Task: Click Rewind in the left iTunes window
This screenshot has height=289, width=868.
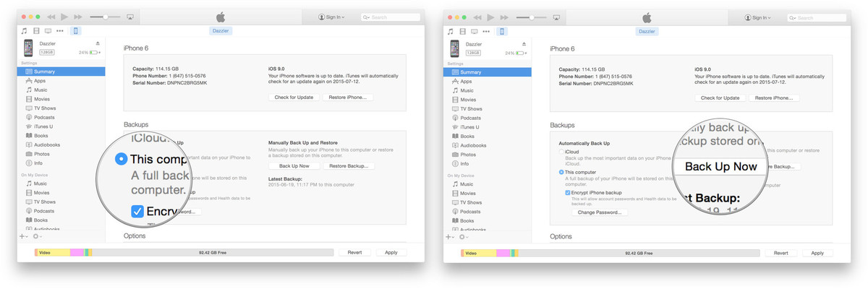Action: pos(51,16)
